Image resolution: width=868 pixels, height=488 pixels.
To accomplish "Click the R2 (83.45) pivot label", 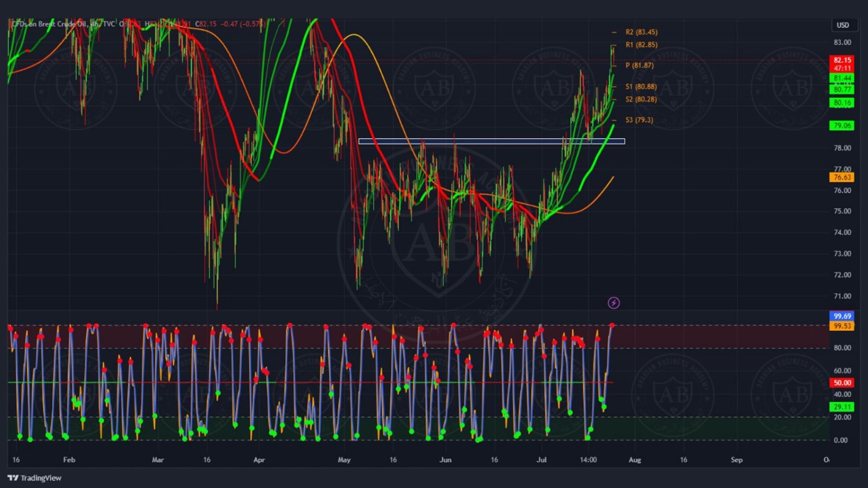I will click(x=641, y=32).
